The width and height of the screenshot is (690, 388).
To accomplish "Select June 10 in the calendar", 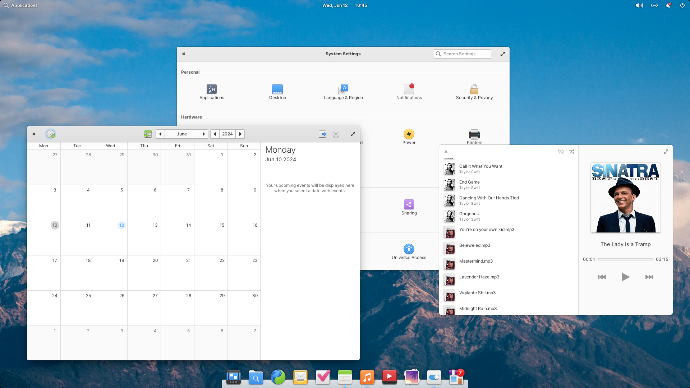I will pos(55,225).
